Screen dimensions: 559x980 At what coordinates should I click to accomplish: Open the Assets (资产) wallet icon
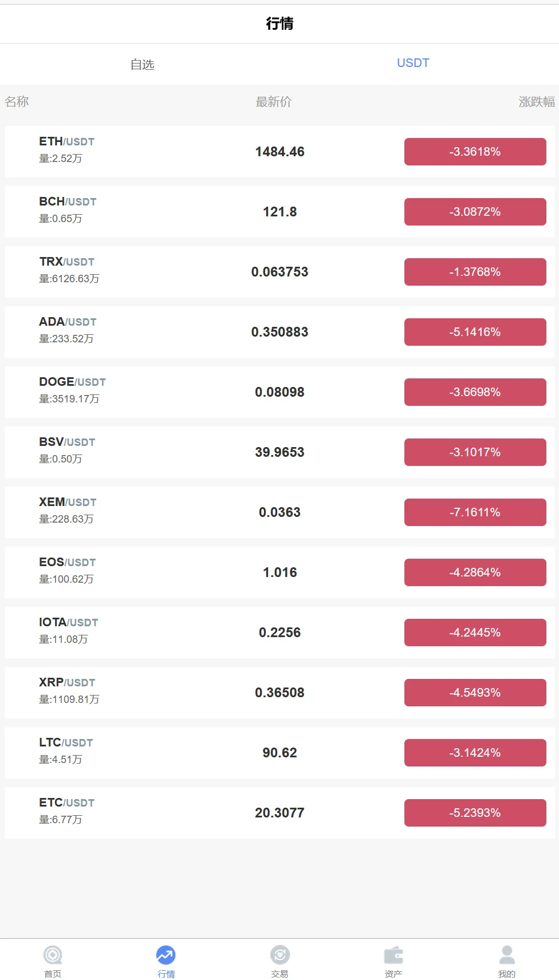click(393, 955)
